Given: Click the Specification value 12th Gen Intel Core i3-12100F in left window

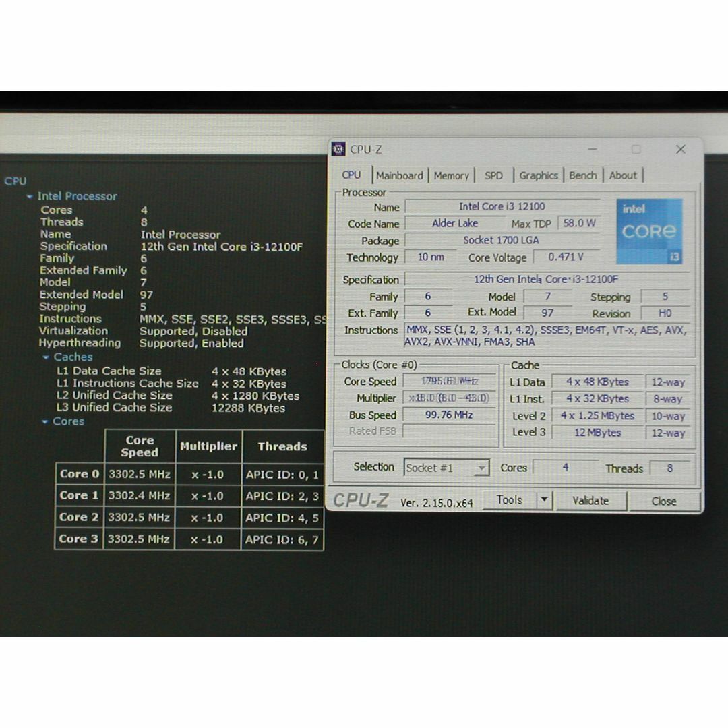Looking at the screenshot, I should 222,247.
